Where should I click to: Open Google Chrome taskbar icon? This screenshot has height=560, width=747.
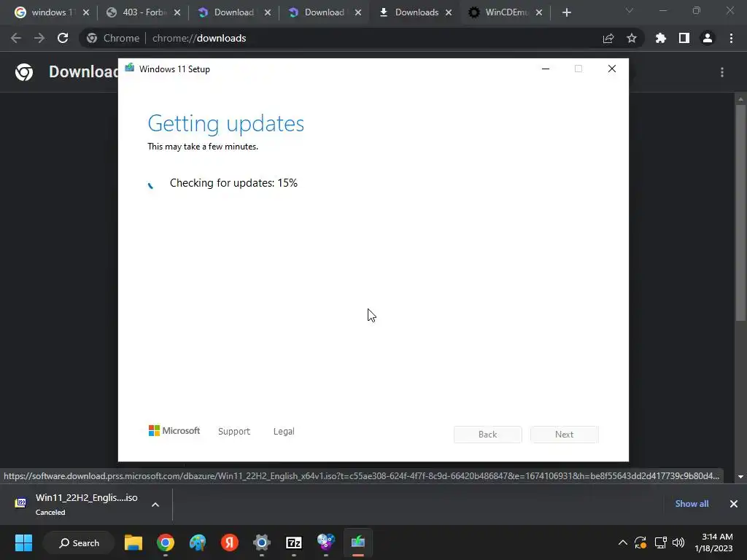coord(166,542)
